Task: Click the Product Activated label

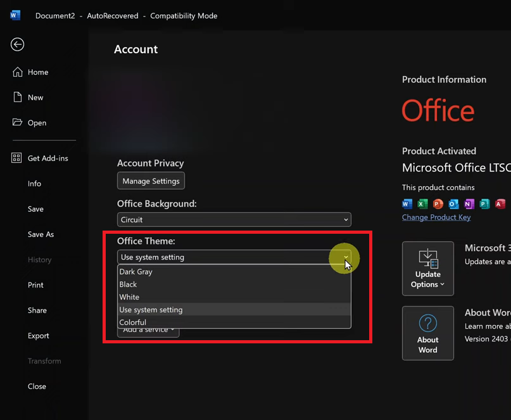Action: click(439, 151)
